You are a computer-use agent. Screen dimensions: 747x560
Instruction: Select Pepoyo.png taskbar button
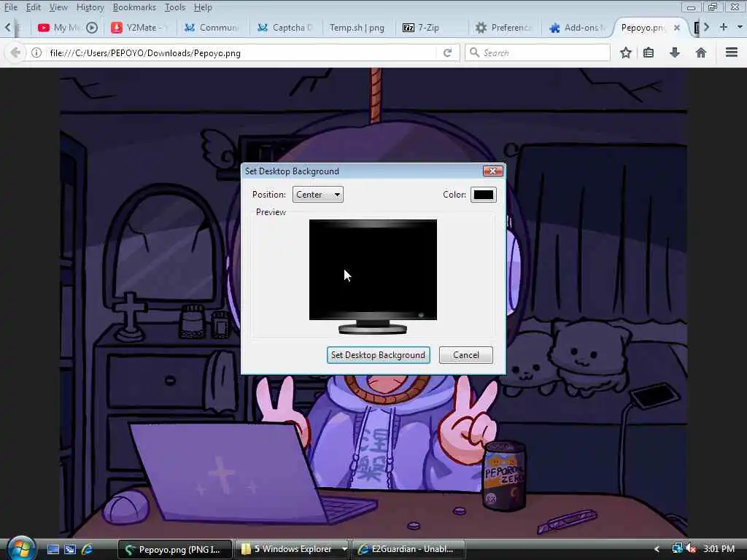pyautogui.click(x=175, y=549)
